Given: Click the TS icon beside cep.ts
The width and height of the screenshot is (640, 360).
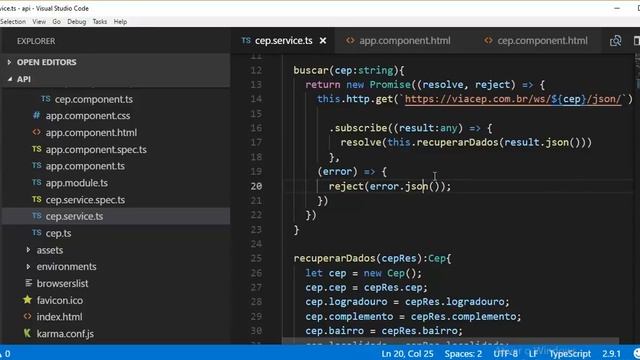Looking at the screenshot, I should 37,232.
